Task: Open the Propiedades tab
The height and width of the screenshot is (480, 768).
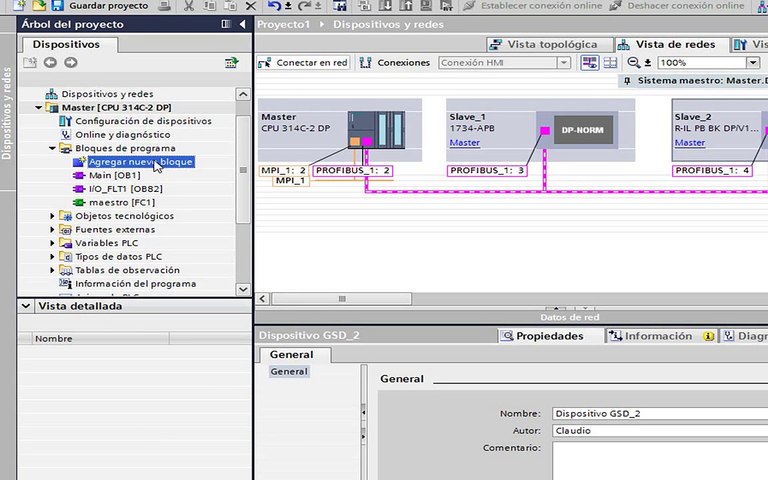Action: [x=550, y=336]
